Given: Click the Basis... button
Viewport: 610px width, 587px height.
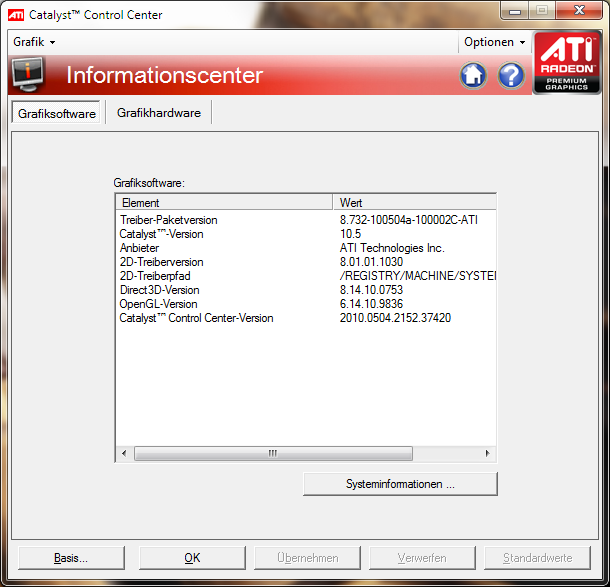Looking at the screenshot, I should tap(71, 558).
